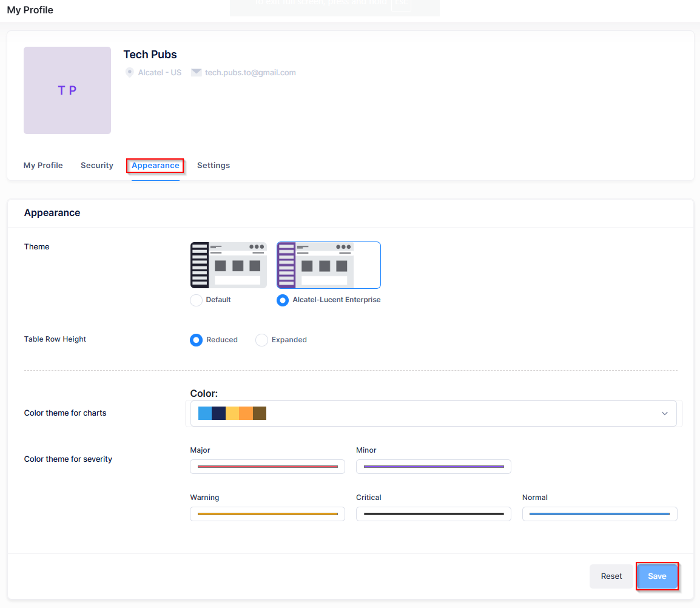Choose the Default theme radio button

pos(196,300)
